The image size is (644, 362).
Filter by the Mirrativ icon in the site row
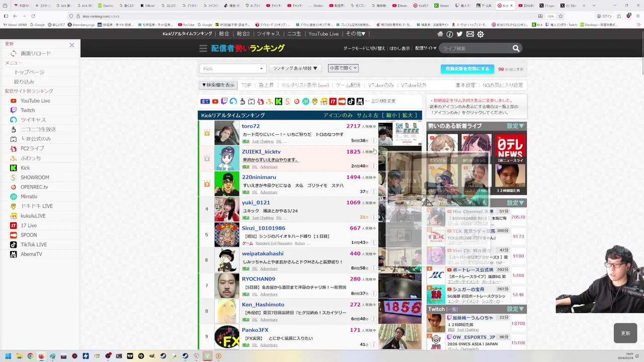click(305, 101)
